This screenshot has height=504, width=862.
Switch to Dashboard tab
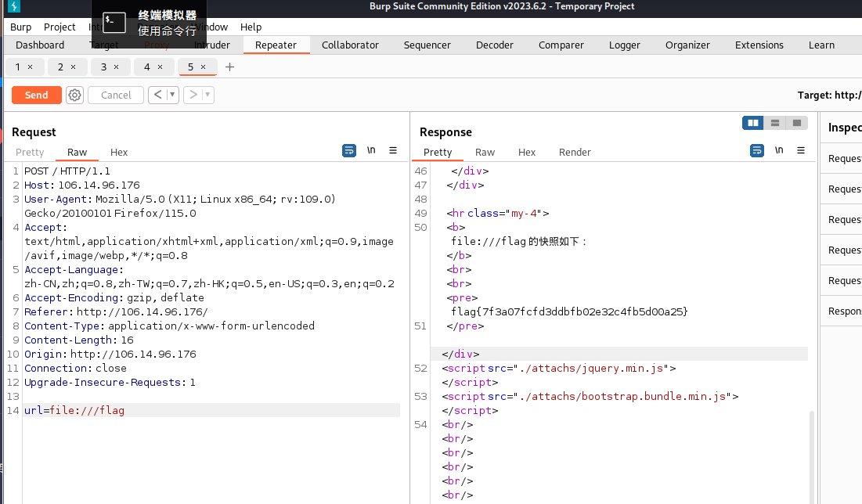[x=40, y=45]
